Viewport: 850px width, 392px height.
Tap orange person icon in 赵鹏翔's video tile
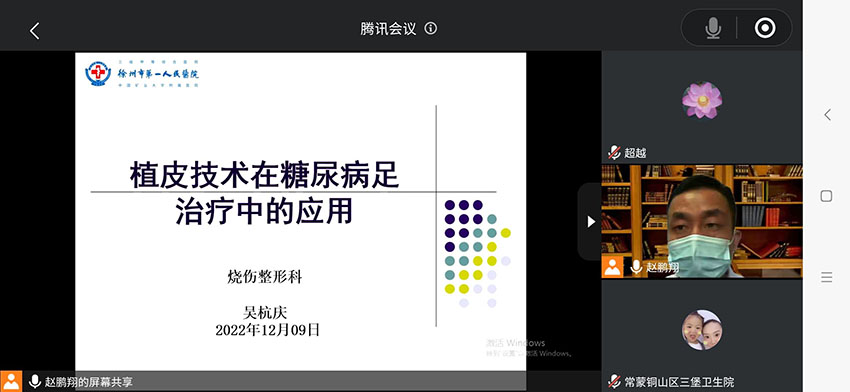(x=613, y=267)
